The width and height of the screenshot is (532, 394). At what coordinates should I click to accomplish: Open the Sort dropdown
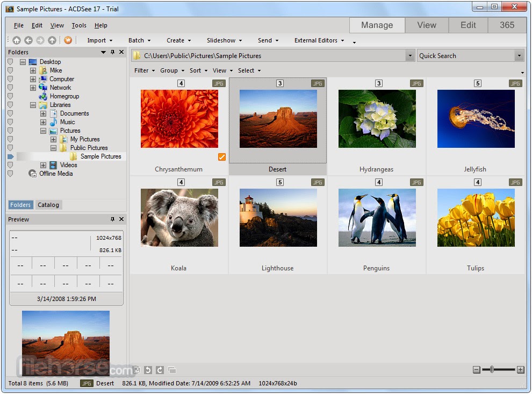[x=198, y=70]
